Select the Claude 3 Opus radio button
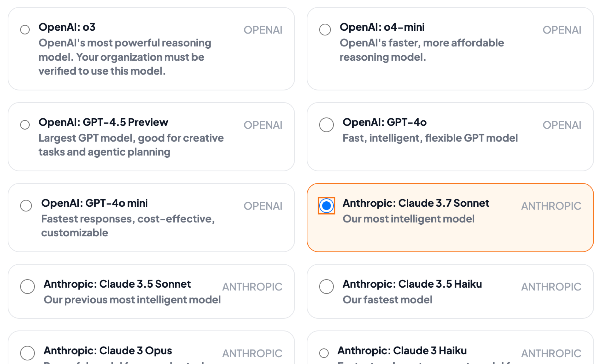The height and width of the screenshot is (364, 609). 28,353
